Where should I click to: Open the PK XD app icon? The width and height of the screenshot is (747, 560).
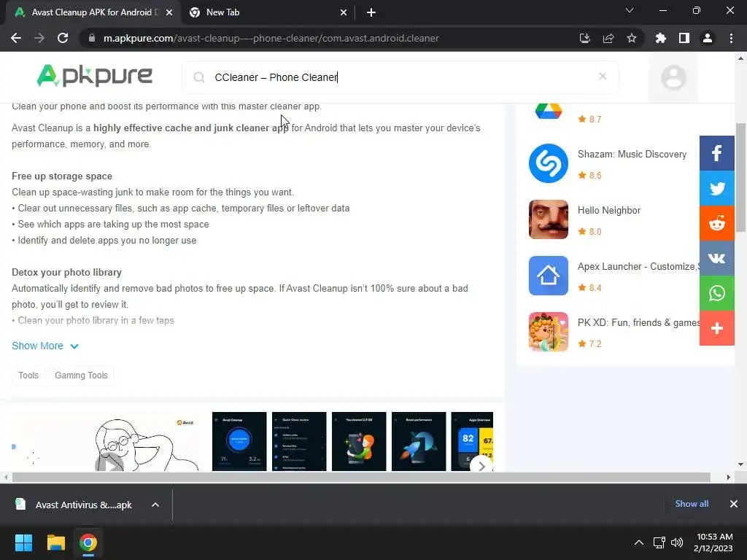tap(549, 332)
